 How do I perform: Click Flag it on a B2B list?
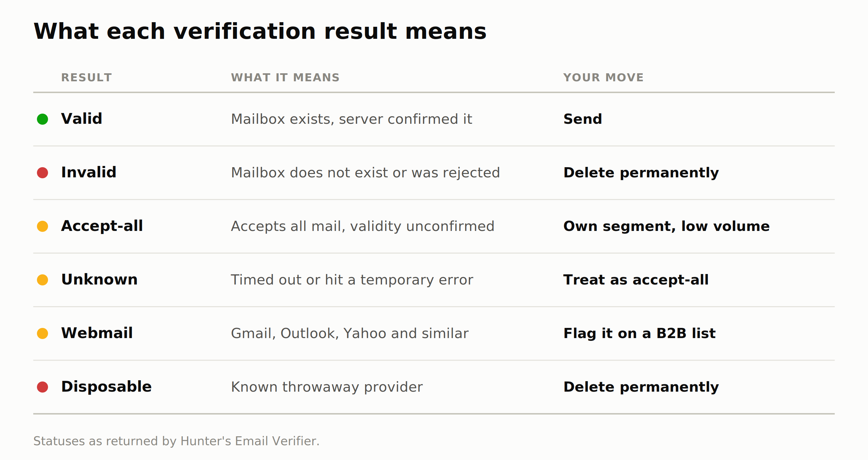(x=640, y=334)
